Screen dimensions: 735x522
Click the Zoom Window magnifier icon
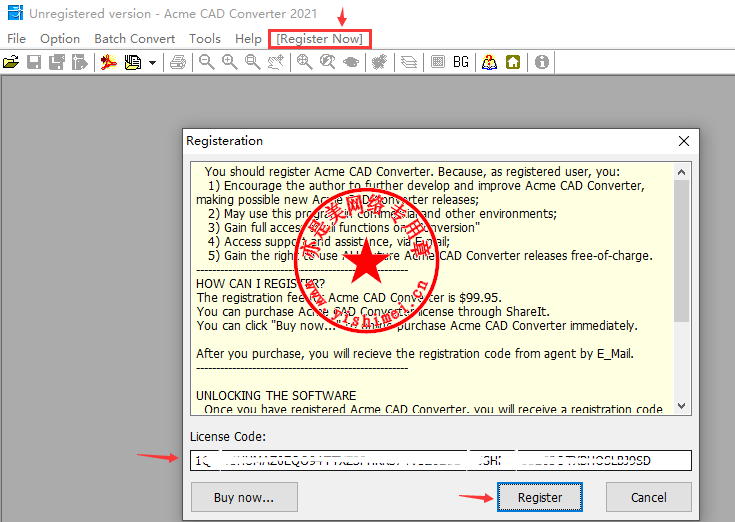pos(253,62)
